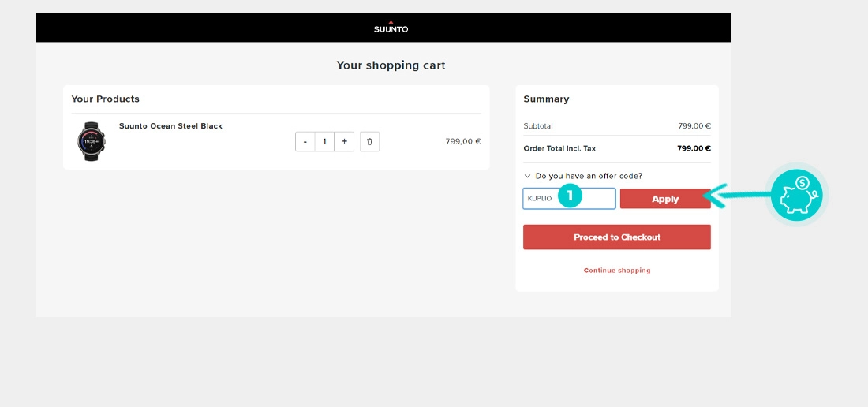This screenshot has width=868, height=407.
Task: Decrease quantity with the minus button
Action: point(305,142)
